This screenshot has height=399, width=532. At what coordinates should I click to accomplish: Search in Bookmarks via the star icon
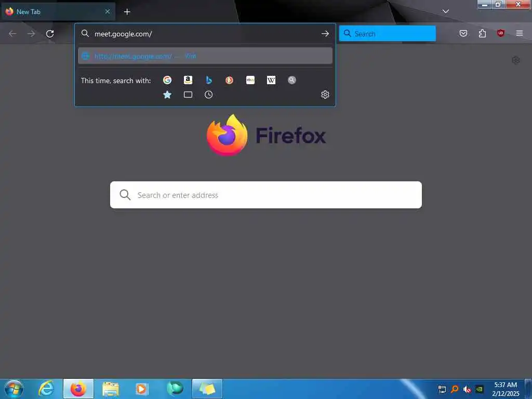167,95
